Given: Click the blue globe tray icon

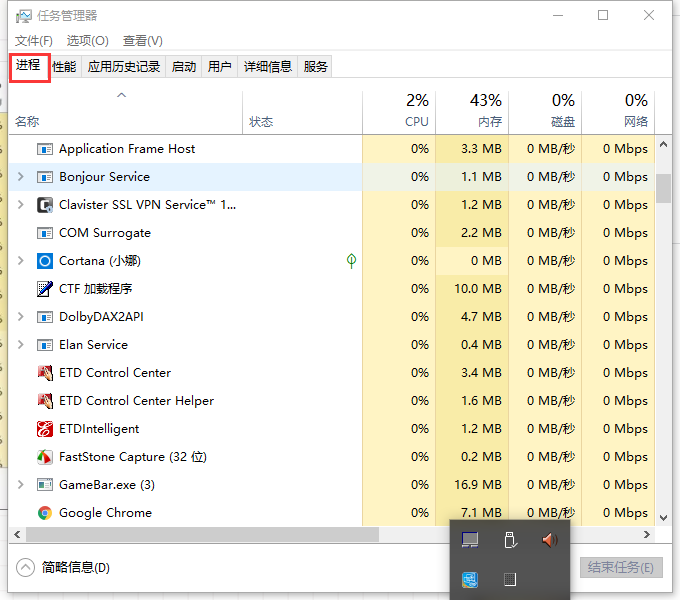Looking at the screenshot, I should [470, 580].
